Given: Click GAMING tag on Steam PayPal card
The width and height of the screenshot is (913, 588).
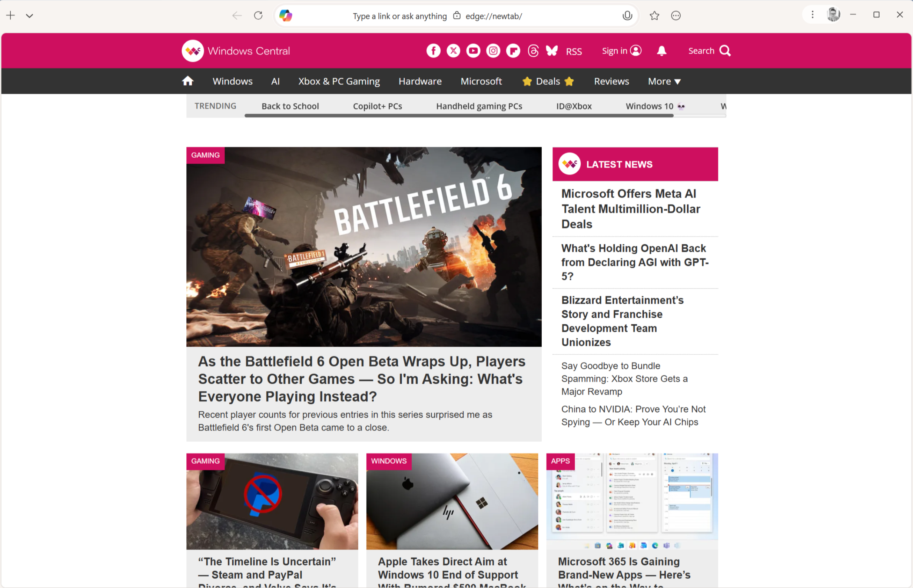Looking at the screenshot, I should coord(205,461).
